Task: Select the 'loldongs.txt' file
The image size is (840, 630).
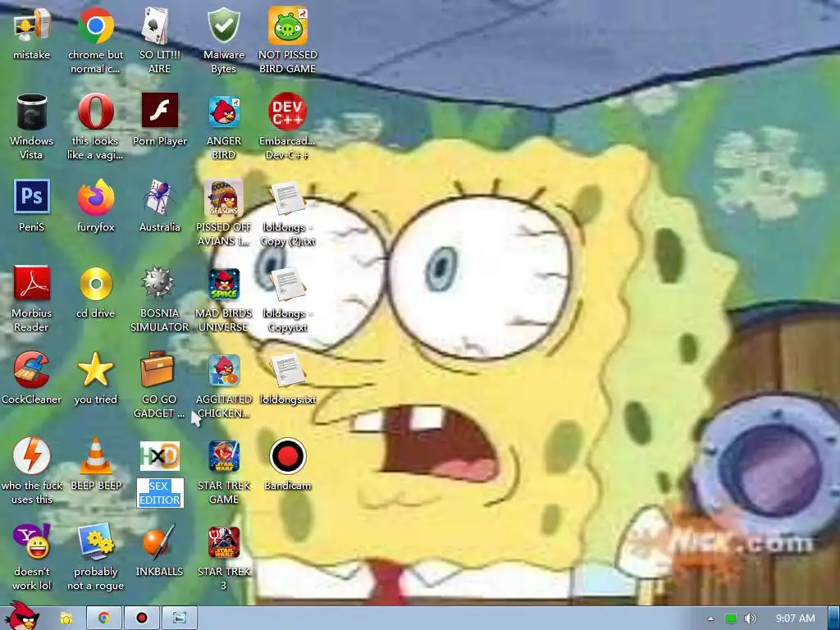Action: click(288, 377)
